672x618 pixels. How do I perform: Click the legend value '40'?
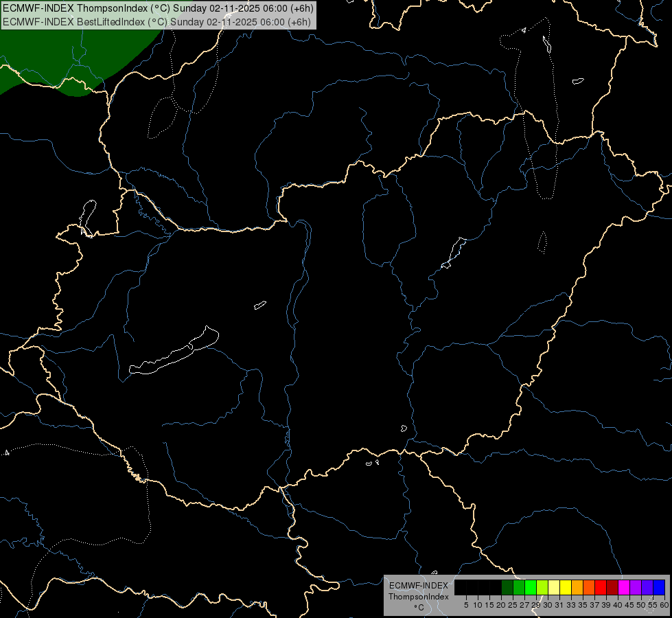click(x=618, y=605)
